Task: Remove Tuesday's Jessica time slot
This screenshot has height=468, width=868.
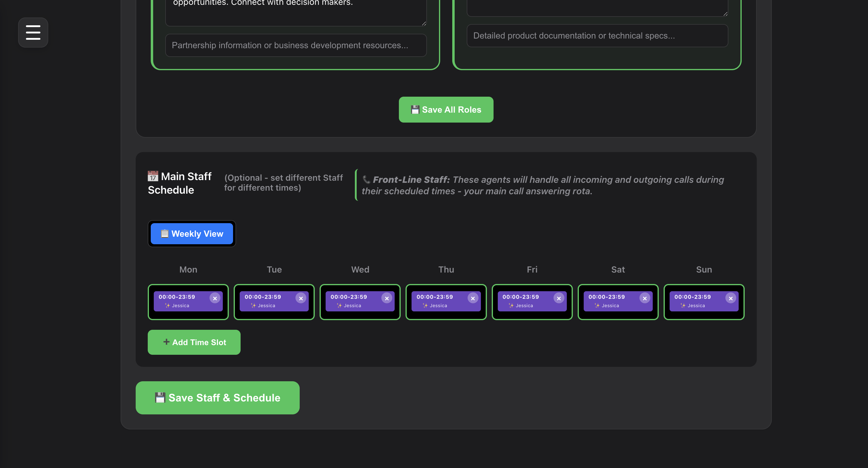Action: point(301,298)
